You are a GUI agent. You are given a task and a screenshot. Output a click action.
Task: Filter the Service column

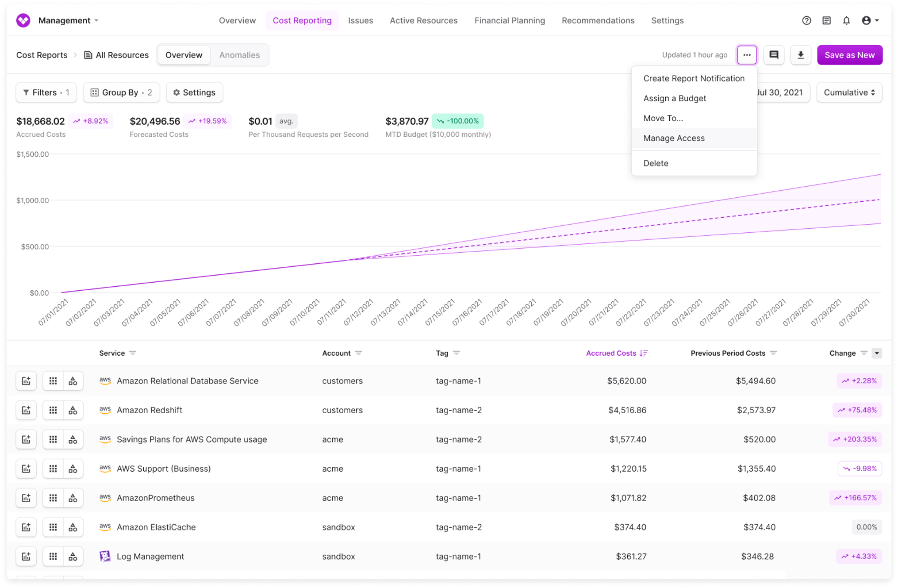(x=133, y=353)
